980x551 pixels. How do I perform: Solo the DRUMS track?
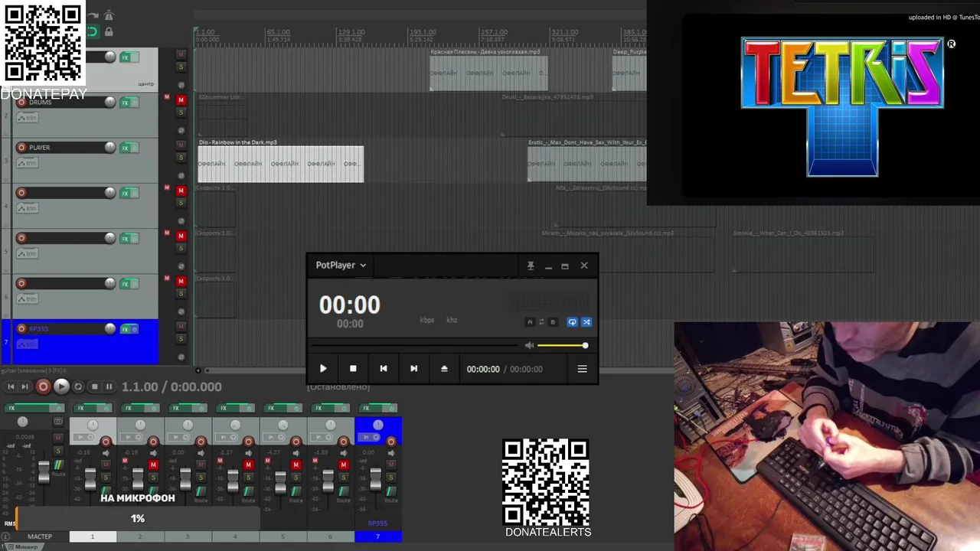point(181,112)
